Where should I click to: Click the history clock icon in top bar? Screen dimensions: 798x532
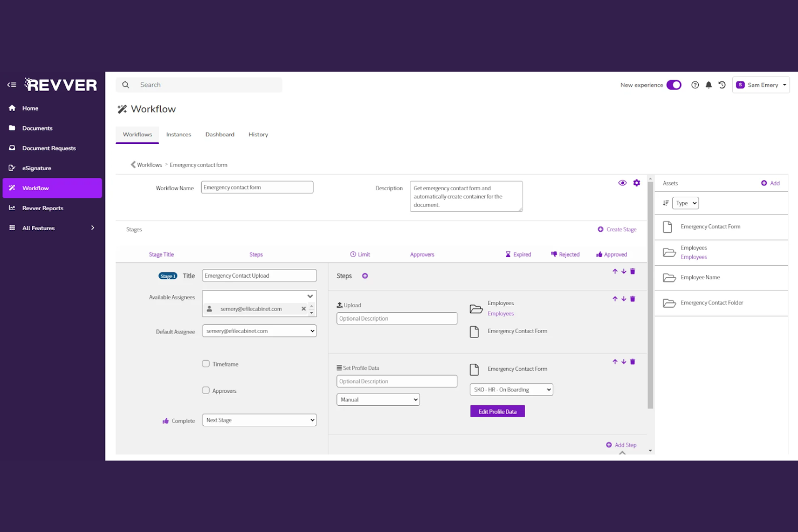722,85
